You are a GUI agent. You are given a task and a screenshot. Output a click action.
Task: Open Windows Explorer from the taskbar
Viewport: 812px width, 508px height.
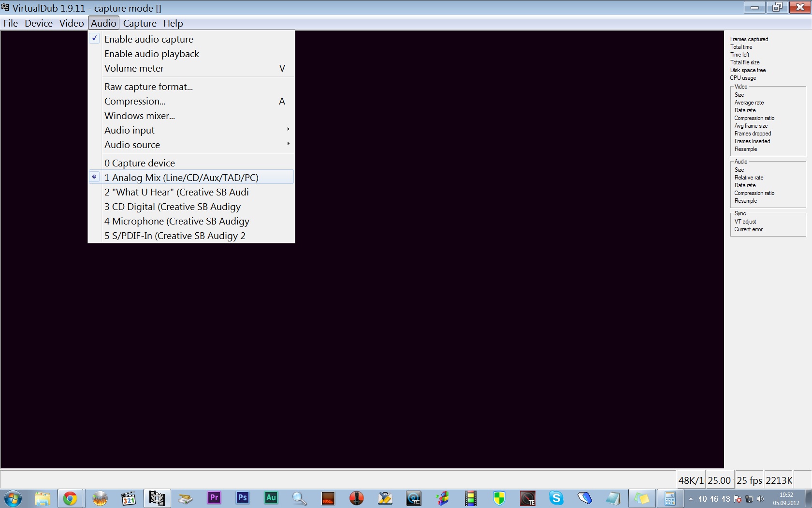42,498
